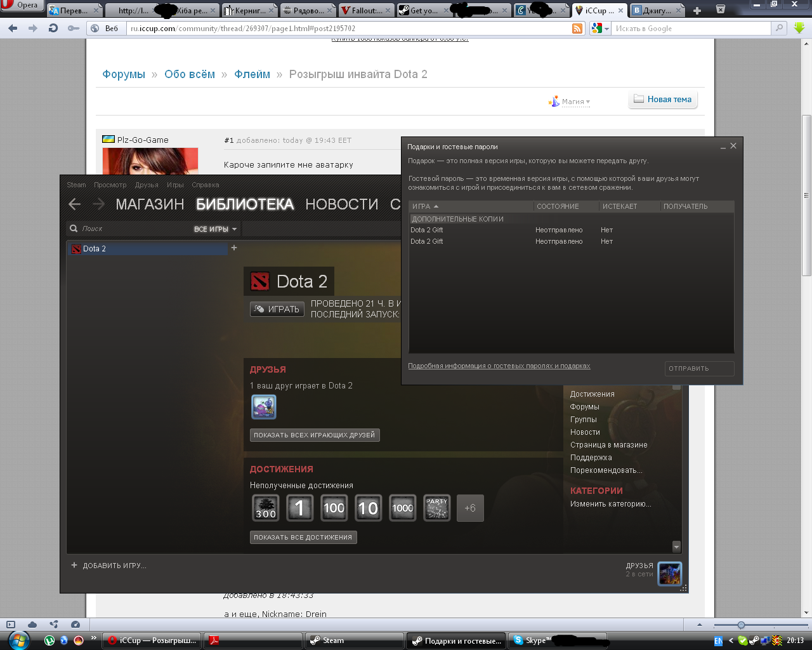Select Dota 2 in the Steam library list
Screen dimensions: 812x650
(148, 249)
